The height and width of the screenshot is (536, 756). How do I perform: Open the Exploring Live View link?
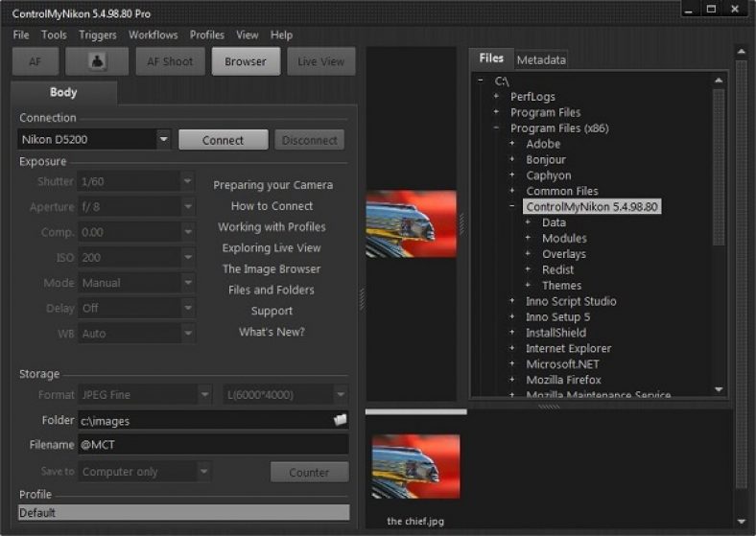click(272, 248)
